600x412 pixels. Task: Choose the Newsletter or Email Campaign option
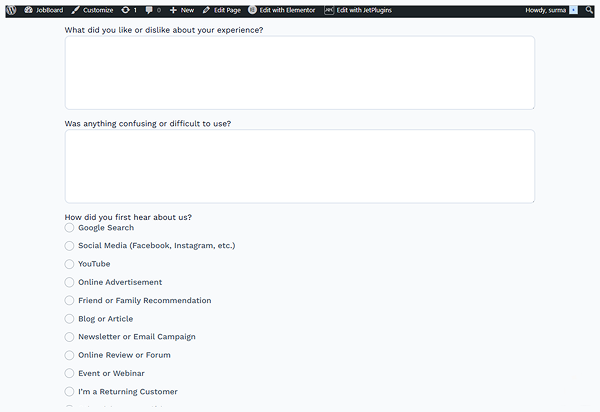pos(70,337)
